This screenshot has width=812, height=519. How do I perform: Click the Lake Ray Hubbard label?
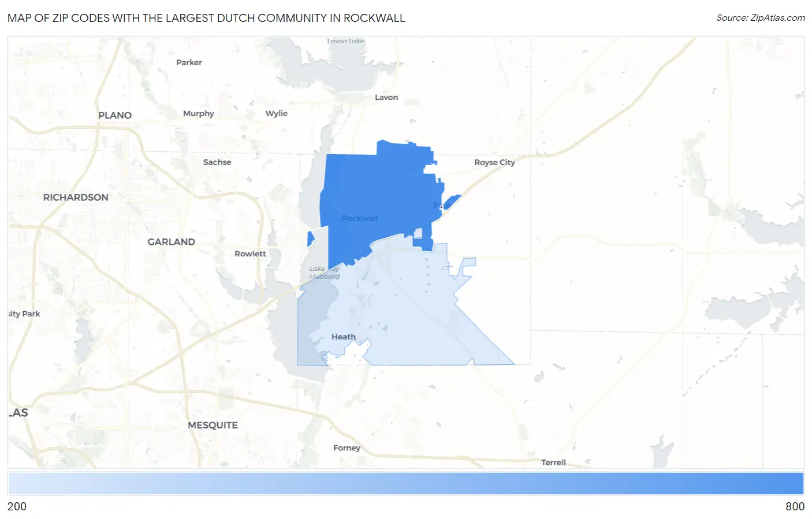[324, 272]
